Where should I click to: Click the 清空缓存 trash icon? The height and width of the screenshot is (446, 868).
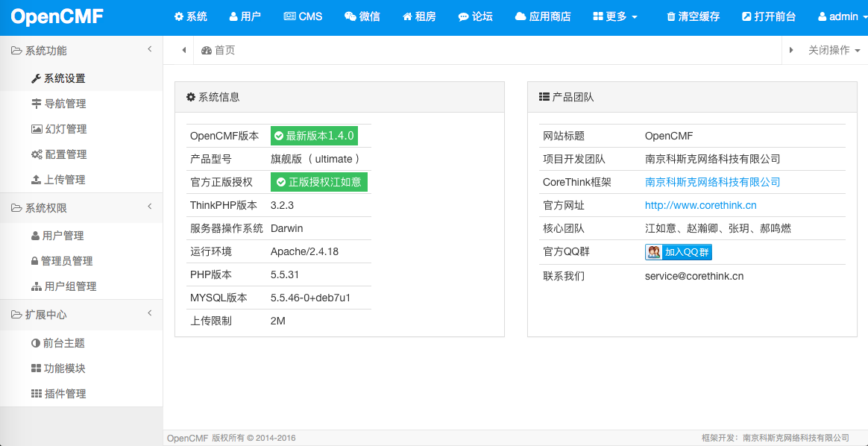671,16
